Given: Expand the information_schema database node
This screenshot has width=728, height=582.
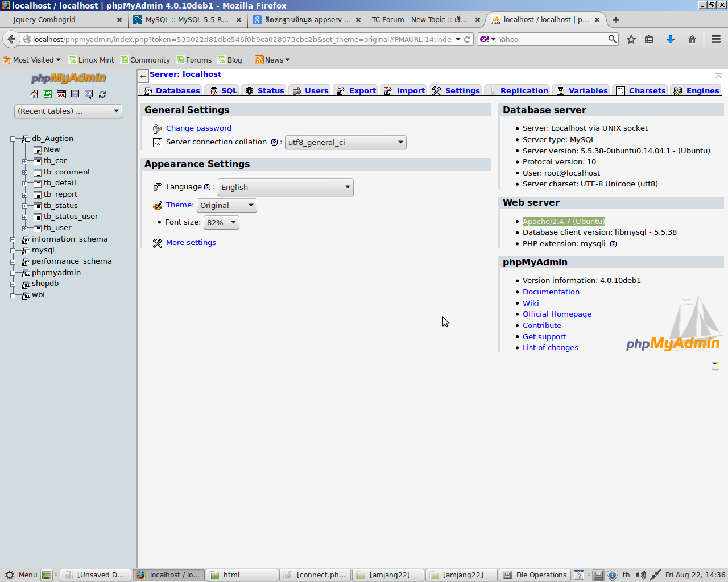Looking at the screenshot, I should (13, 239).
